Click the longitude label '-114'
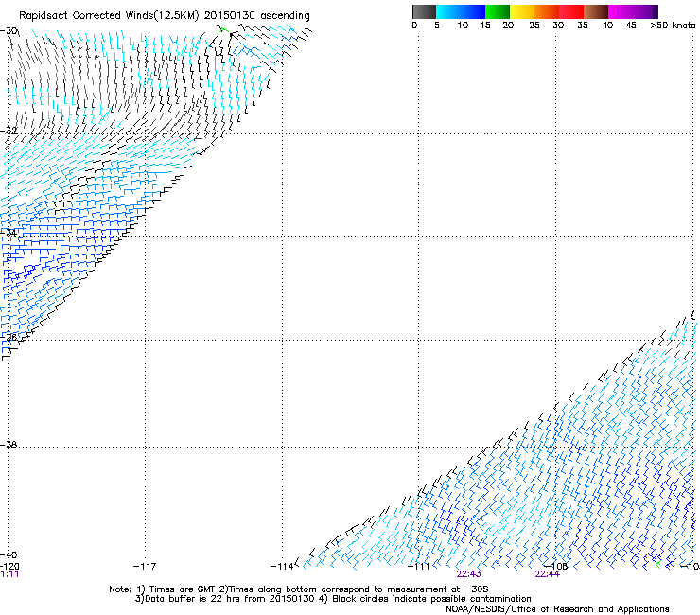Image resolution: width=700 pixels, height=615 pixels. pos(282,567)
